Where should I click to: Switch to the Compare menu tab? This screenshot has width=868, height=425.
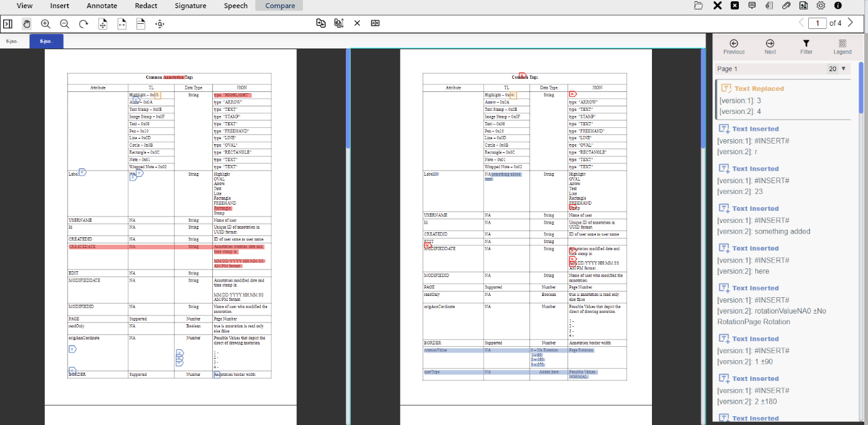tap(278, 6)
